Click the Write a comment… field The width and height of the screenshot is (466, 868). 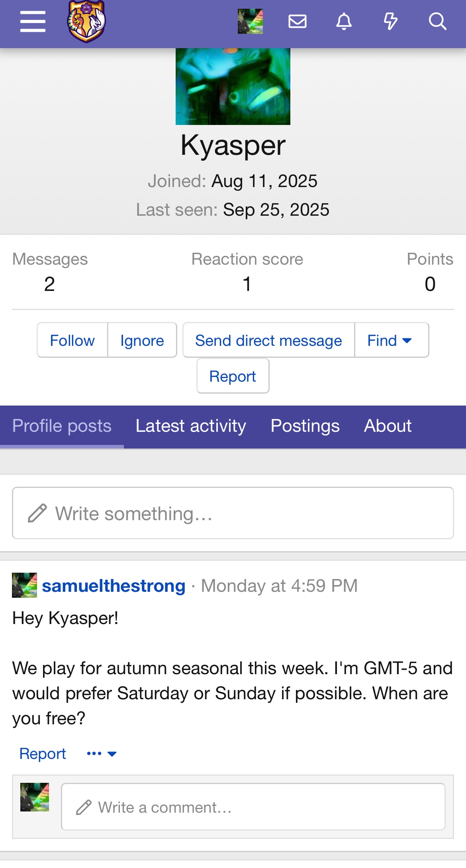tap(253, 807)
